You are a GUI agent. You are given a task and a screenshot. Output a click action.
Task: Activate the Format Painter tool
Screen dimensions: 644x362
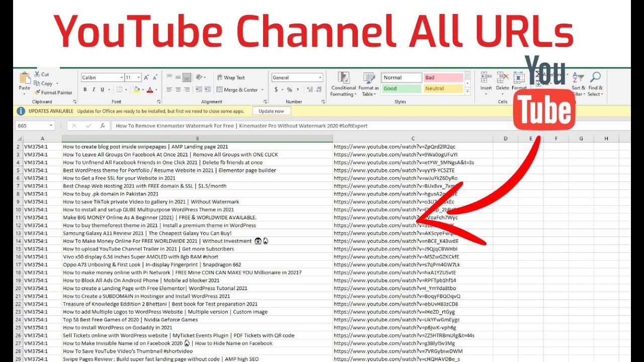[x=53, y=93]
